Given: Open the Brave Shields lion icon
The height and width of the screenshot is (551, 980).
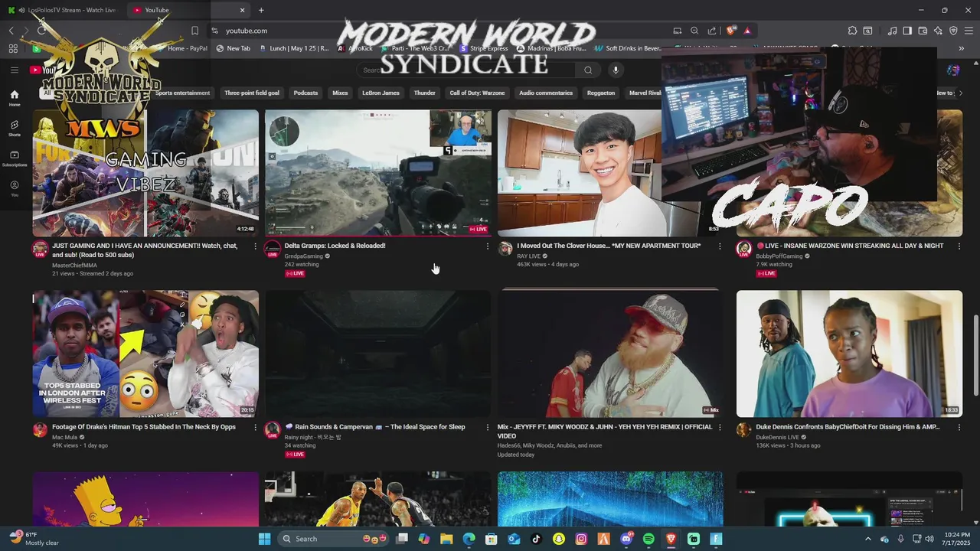Looking at the screenshot, I should 731,31.
